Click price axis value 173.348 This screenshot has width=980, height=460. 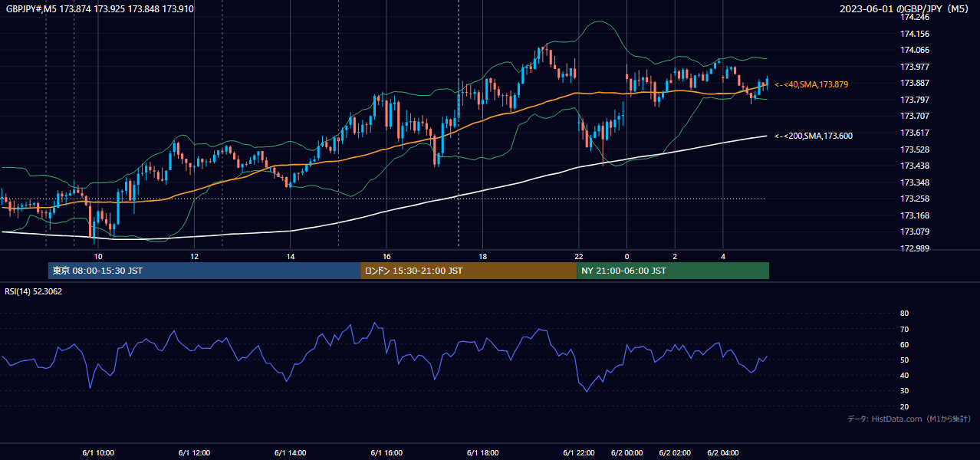click(914, 182)
